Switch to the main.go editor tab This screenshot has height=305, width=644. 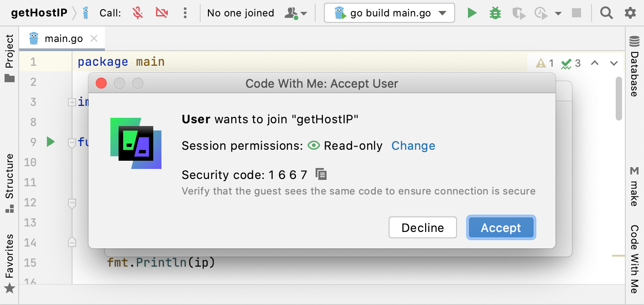click(x=63, y=39)
